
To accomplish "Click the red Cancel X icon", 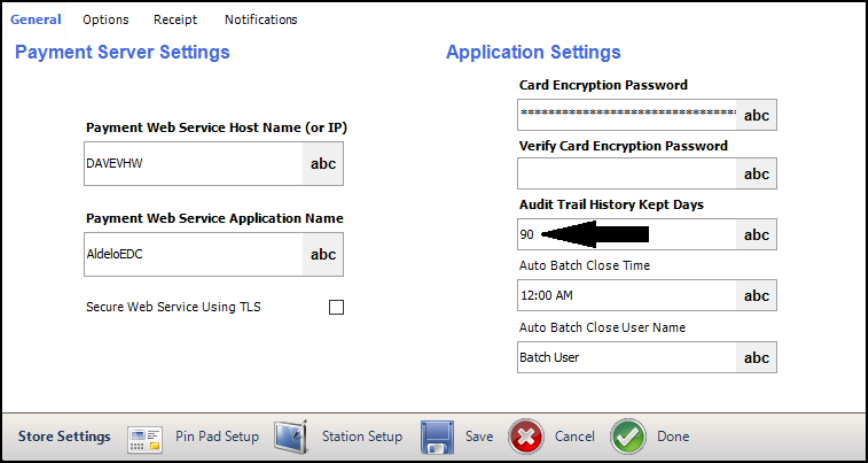I will click(526, 437).
